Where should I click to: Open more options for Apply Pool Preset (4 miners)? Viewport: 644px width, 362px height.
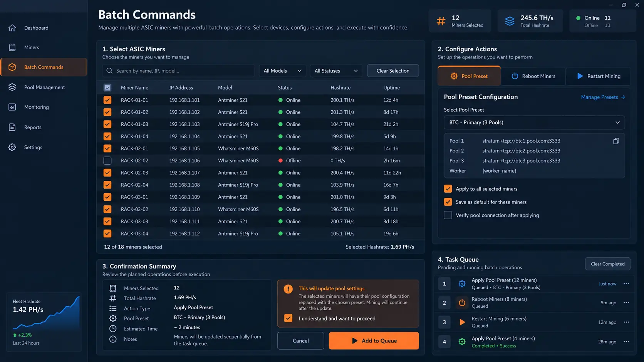(626, 342)
